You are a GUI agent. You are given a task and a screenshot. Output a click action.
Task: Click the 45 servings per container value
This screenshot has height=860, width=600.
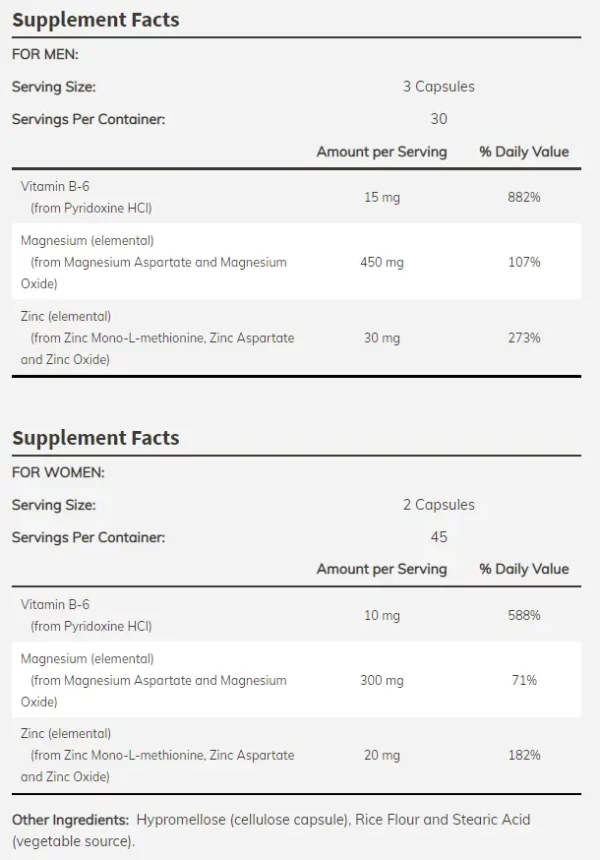[x=439, y=537]
